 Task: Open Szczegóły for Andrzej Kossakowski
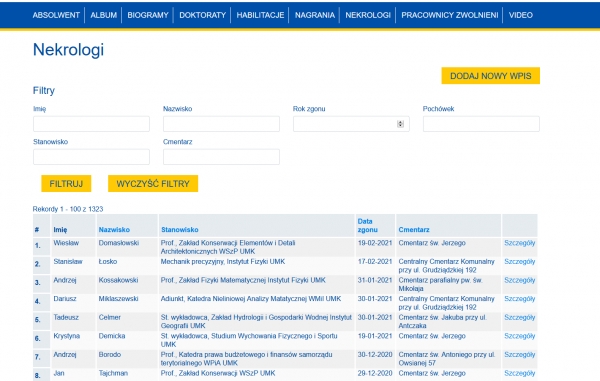(x=519, y=280)
